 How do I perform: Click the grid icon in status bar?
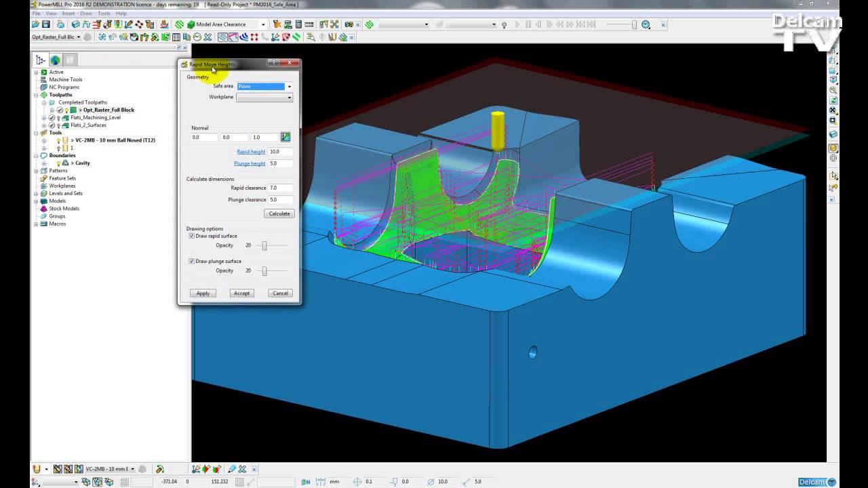click(x=124, y=482)
